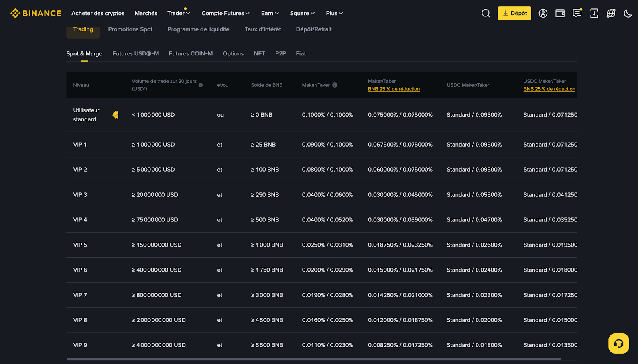Image resolution: width=638 pixels, height=364 pixels.
Task: Open the wallet icon in the top bar
Action: tap(559, 13)
